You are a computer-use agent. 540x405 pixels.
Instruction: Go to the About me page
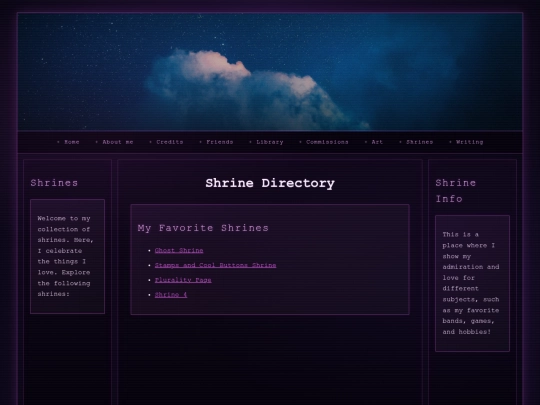tap(118, 142)
